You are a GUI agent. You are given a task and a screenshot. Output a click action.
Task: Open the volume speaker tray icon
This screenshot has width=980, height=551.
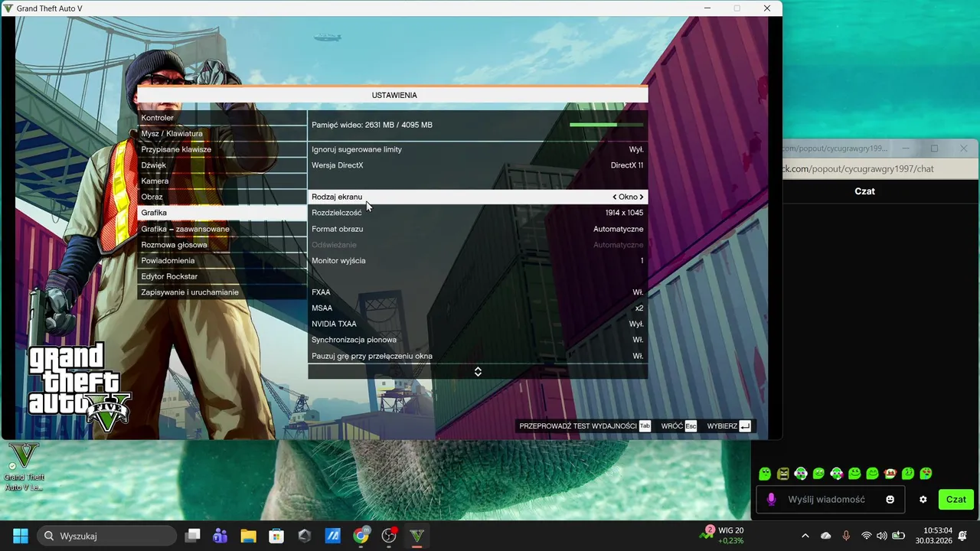[881, 536]
